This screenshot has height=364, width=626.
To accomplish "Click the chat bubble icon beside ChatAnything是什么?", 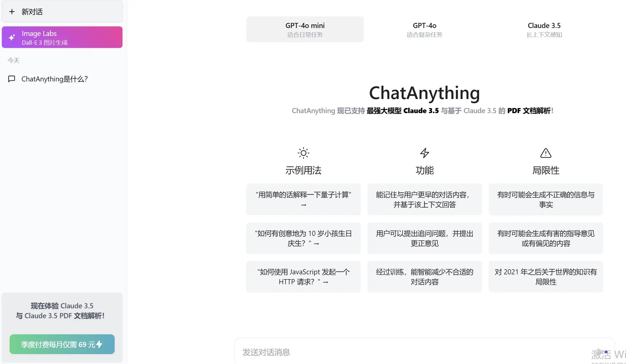I will (12, 79).
